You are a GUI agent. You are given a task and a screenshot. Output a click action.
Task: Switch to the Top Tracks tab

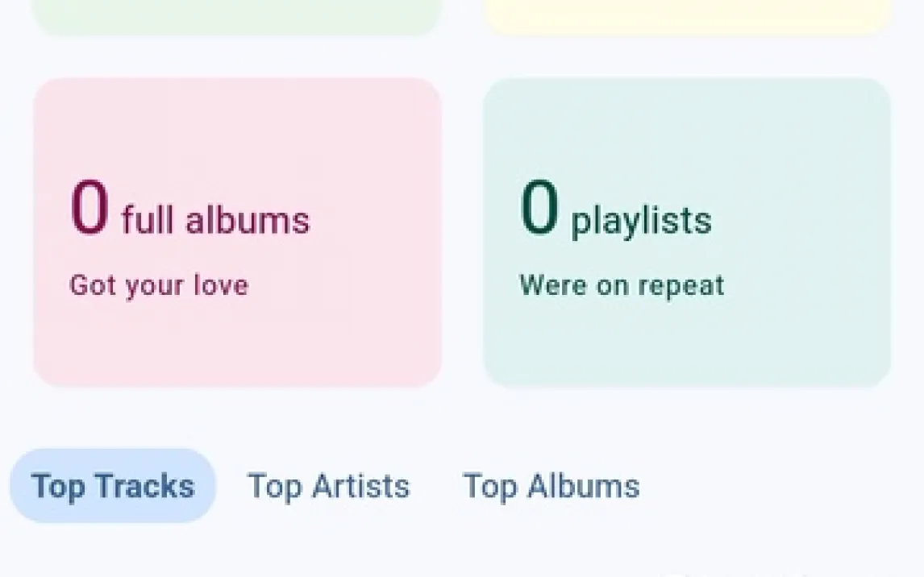113,486
